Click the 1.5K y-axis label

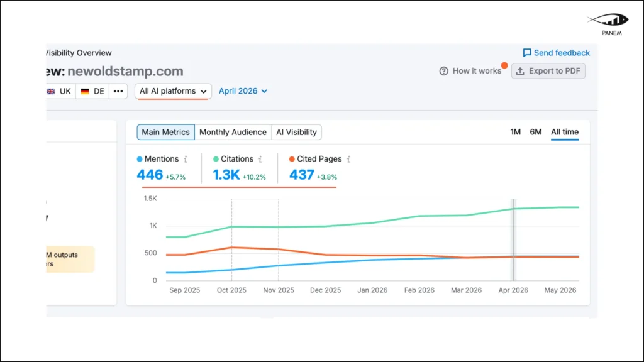click(x=150, y=199)
